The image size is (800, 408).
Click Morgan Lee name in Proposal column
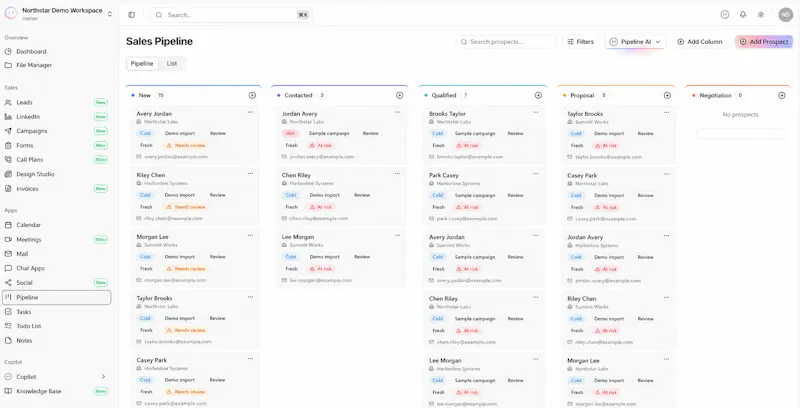tap(583, 361)
